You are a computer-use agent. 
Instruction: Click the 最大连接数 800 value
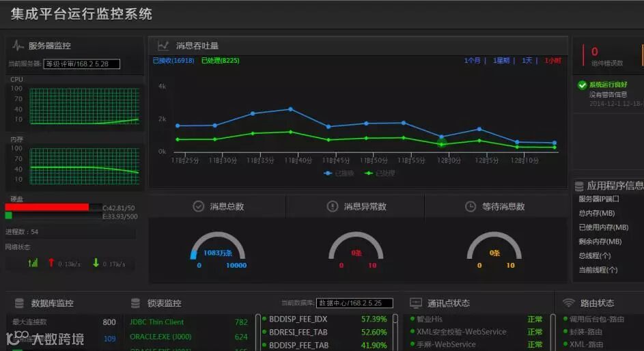[x=109, y=322]
